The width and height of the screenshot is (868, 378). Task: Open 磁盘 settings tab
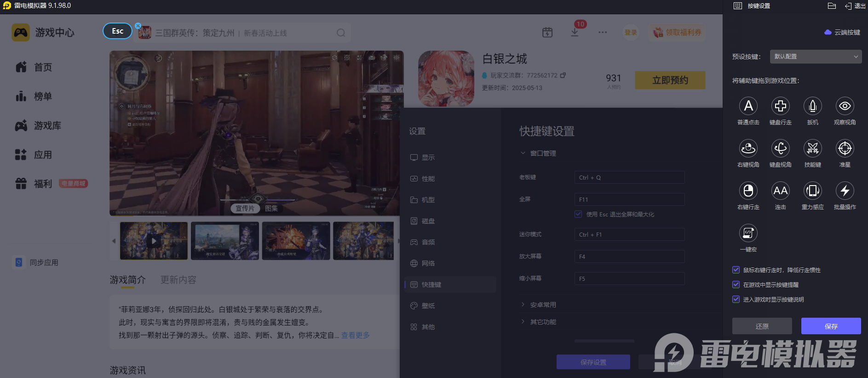pos(450,221)
